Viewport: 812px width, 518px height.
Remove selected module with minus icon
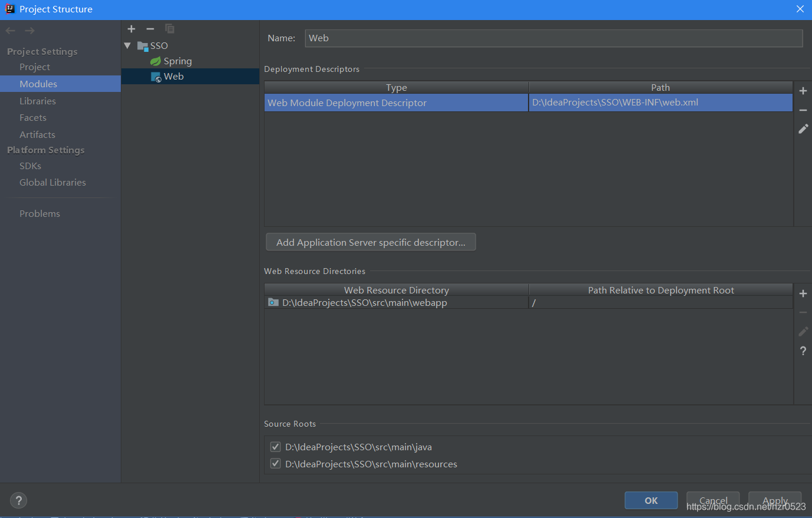pos(150,29)
